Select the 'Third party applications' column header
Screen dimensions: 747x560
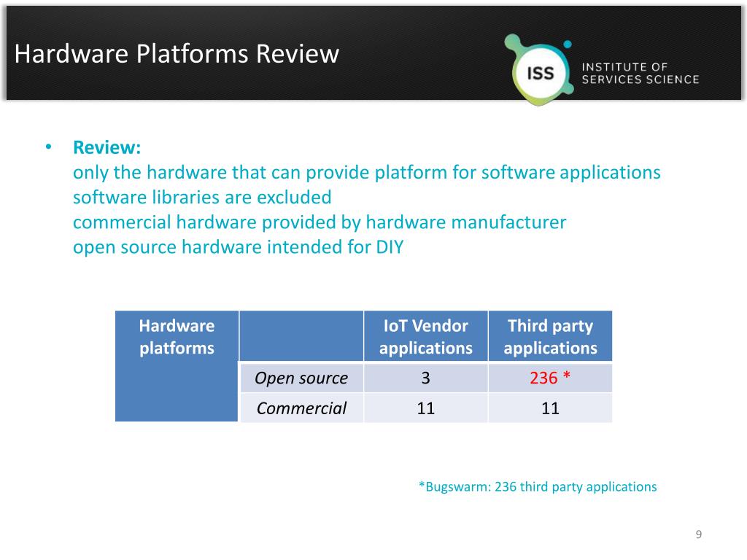click(x=550, y=336)
